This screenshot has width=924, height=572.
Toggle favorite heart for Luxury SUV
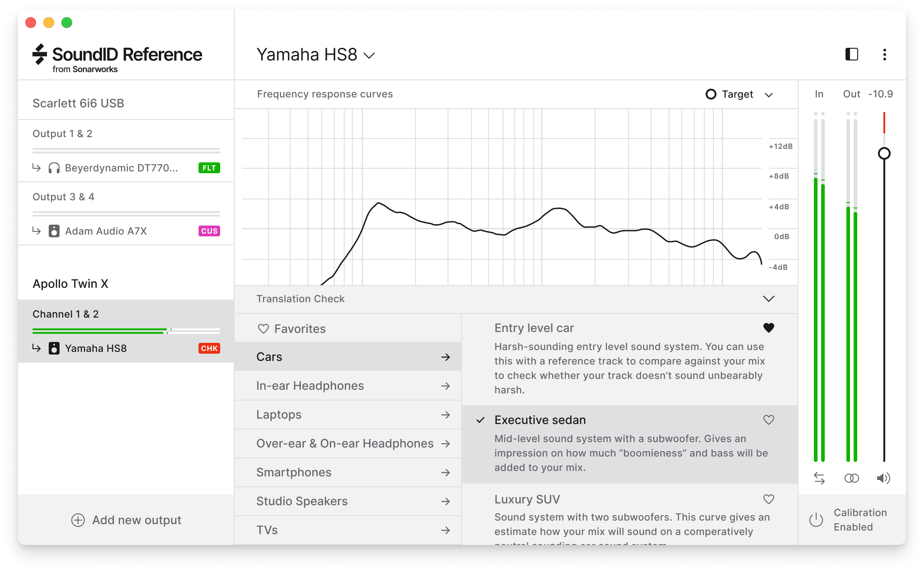[769, 499]
